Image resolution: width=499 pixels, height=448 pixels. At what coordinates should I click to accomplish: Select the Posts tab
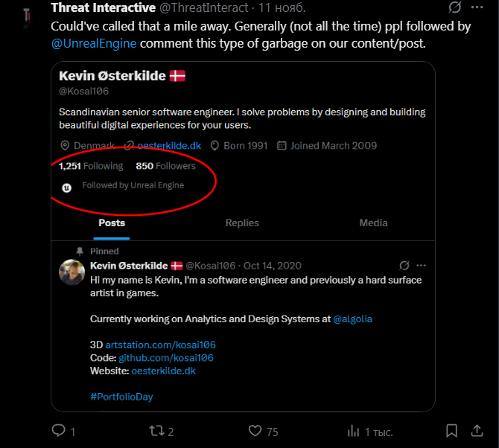coord(112,223)
